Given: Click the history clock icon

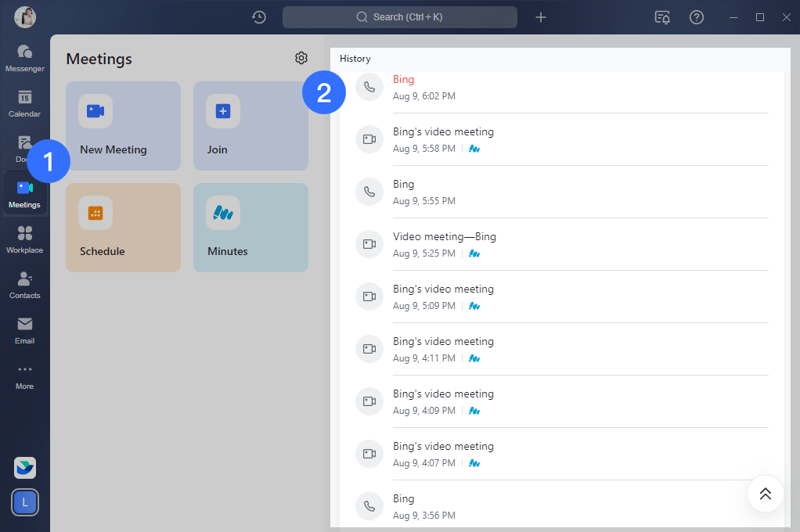Looking at the screenshot, I should pos(259,17).
